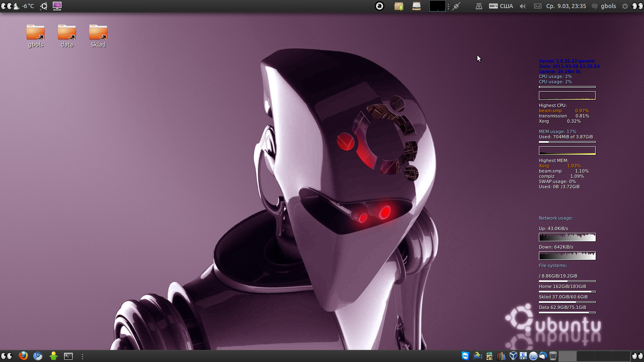Click the disk drive indicator in the top panel
Viewport: 644px width, 362px height.
coord(416,6)
